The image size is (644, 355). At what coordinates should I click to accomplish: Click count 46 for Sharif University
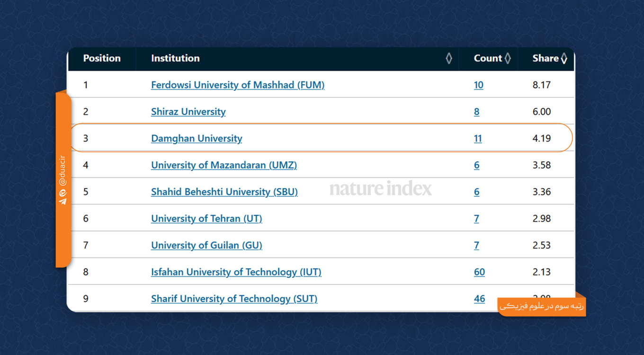[479, 299]
